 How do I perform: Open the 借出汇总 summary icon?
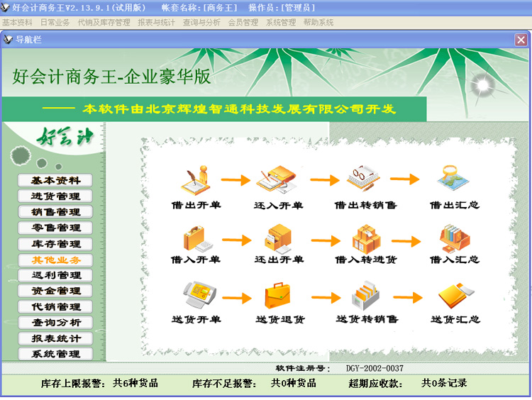[x=454, y=180]
